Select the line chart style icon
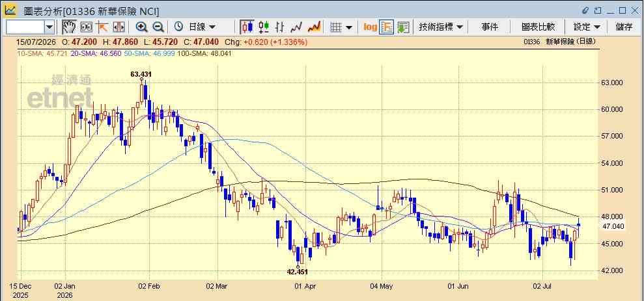The width and height of the screenshot is (644, 301). (x=296, y=27)
